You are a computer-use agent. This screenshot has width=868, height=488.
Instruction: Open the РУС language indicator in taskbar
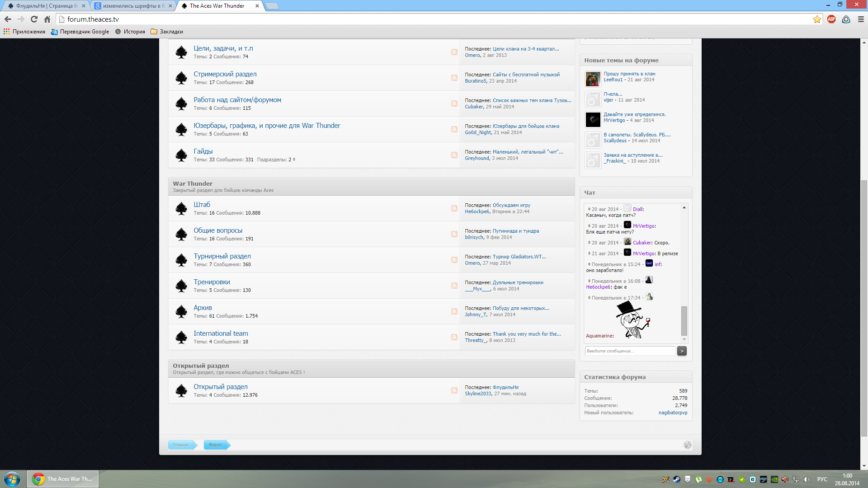[822, 479]
